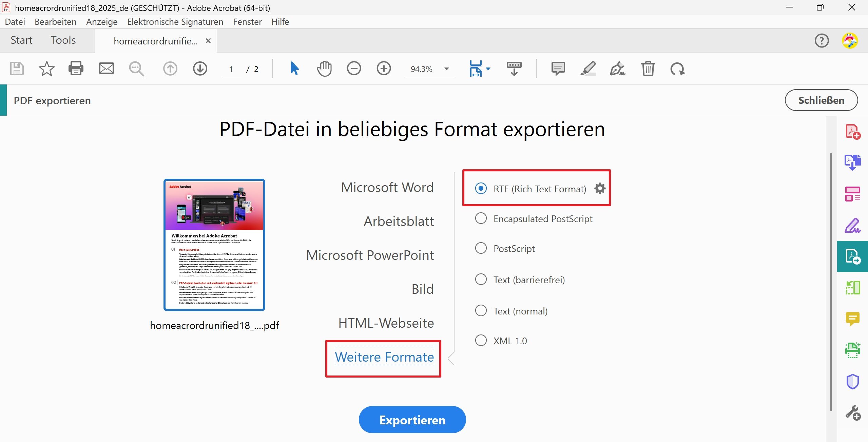Open More Tools wrench icon
868x442 pixels.
(x=852, y=413)
